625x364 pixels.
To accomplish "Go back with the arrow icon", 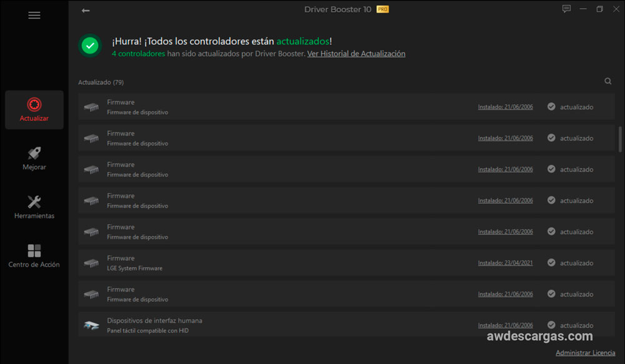I will (x=86, y=11).
